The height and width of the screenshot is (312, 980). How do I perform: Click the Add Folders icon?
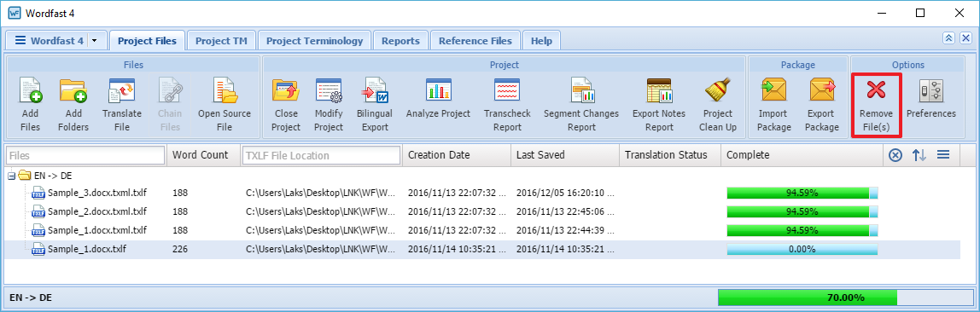[x=73, y=90]
